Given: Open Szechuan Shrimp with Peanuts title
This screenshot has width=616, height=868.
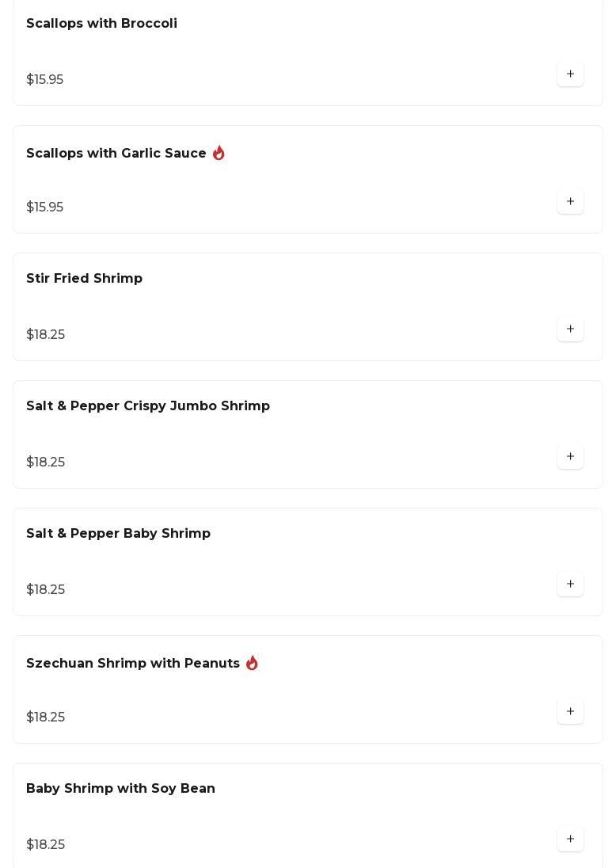Looking at the screenshot, I should 133,664.
